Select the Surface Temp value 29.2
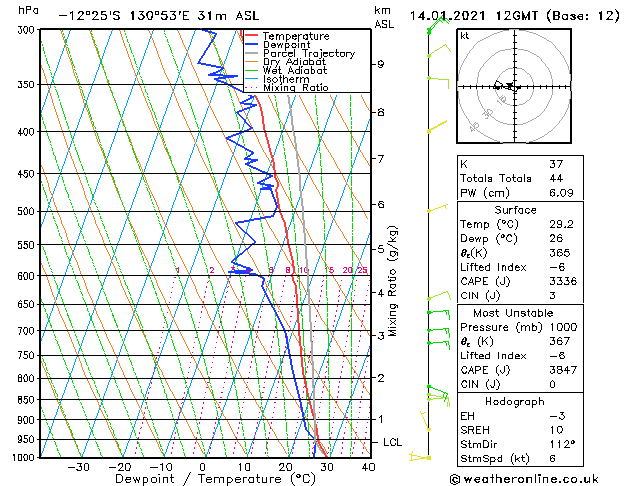This screenshot has width=629, height=486. click(x=561, y=224)
